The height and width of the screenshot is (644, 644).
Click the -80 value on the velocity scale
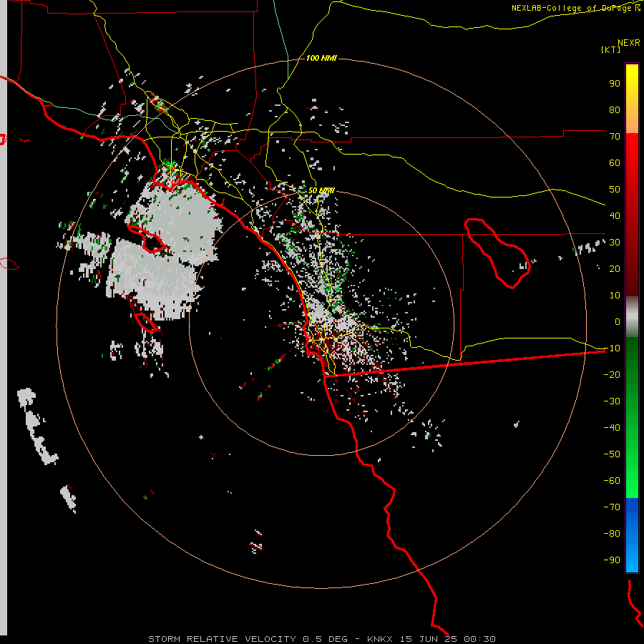(x=612, y=534)
